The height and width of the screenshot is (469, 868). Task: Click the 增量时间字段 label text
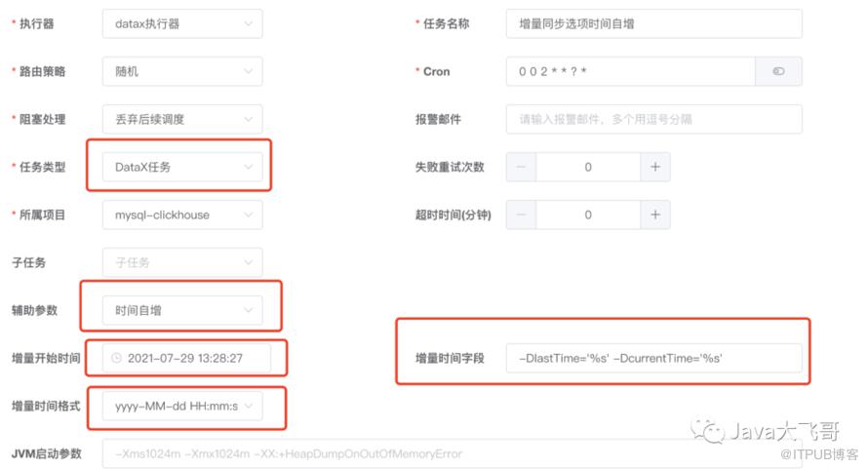pyautogui.click(x=450, y=358)
